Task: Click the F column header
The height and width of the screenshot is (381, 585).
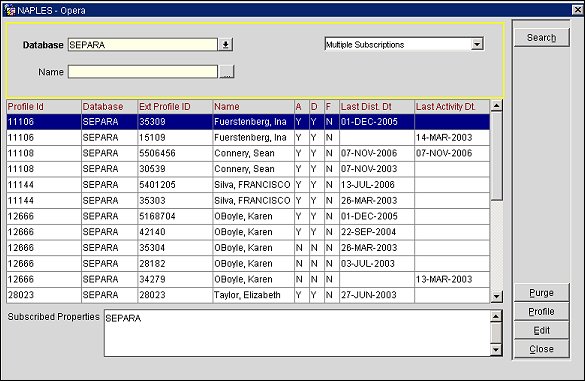Action: point(332,107)
